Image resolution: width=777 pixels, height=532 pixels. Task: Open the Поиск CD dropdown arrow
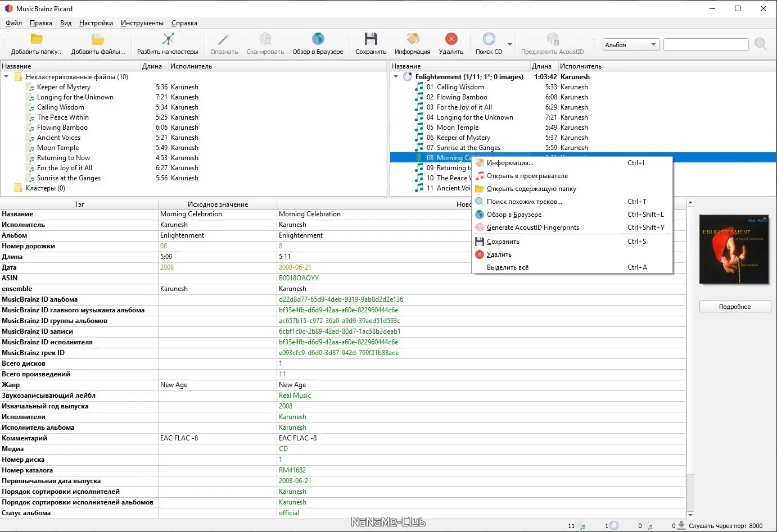pyautogui.click(x=510, y=44)
